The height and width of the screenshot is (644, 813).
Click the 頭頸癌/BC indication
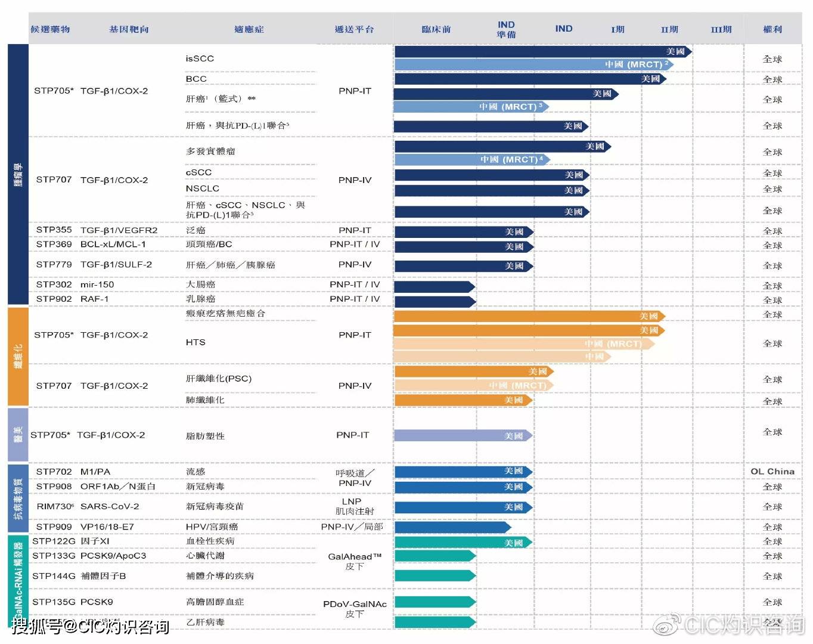[x=209, y=244]
